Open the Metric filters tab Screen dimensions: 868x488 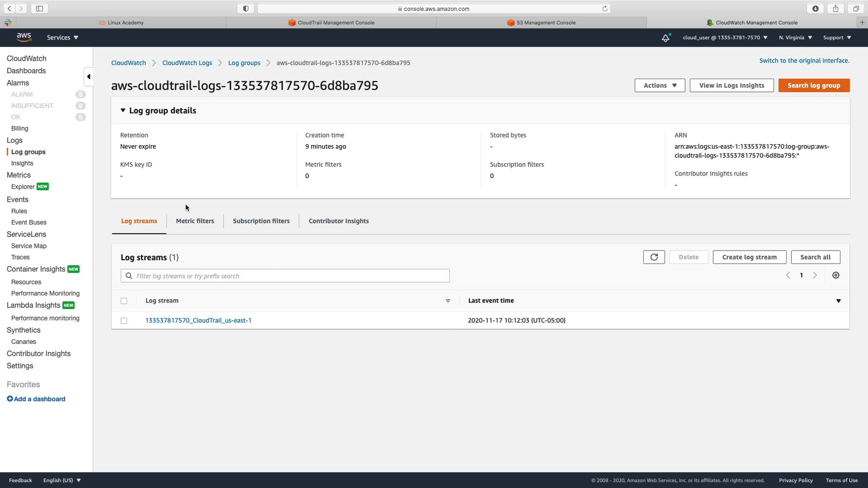[195, 221]
